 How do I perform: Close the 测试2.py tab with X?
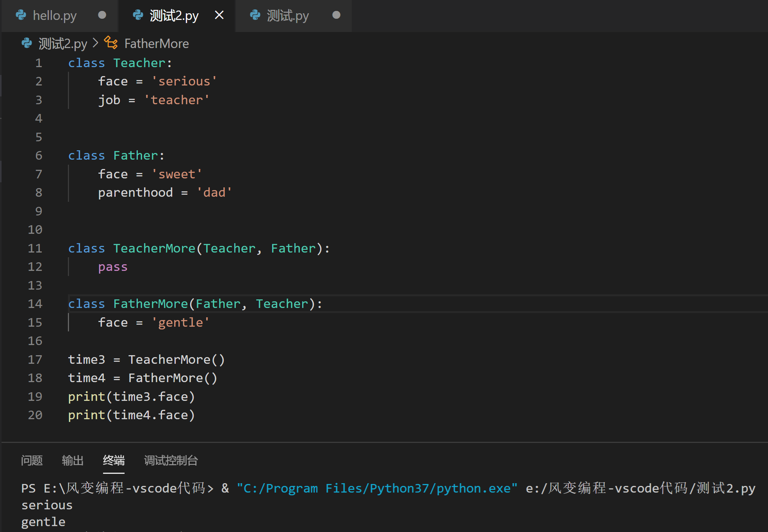click(x=219, y=15)
